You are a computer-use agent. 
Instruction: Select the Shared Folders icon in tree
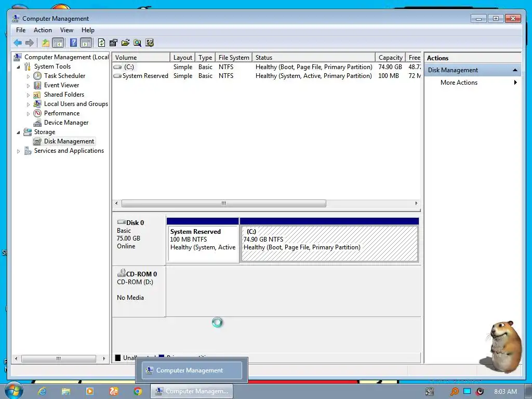click(37, 95)
